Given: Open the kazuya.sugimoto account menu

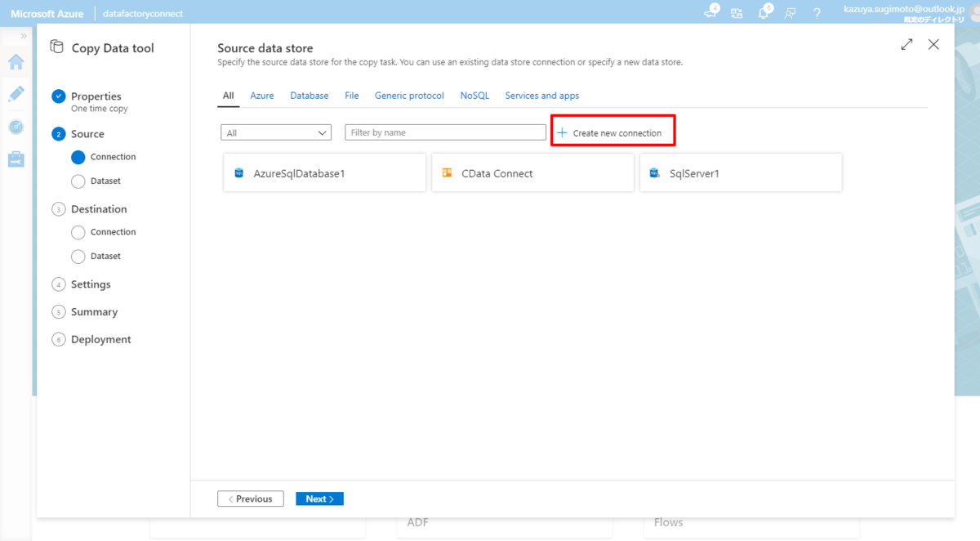Looking at the screenshot, I should pyautogui.click(x=904, y=13).
